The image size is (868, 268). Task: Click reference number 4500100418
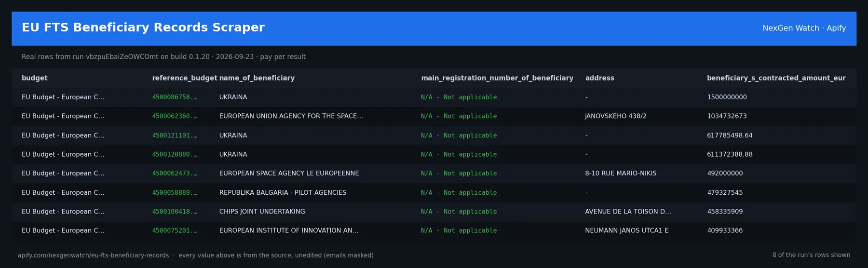(x=175, y=212)
